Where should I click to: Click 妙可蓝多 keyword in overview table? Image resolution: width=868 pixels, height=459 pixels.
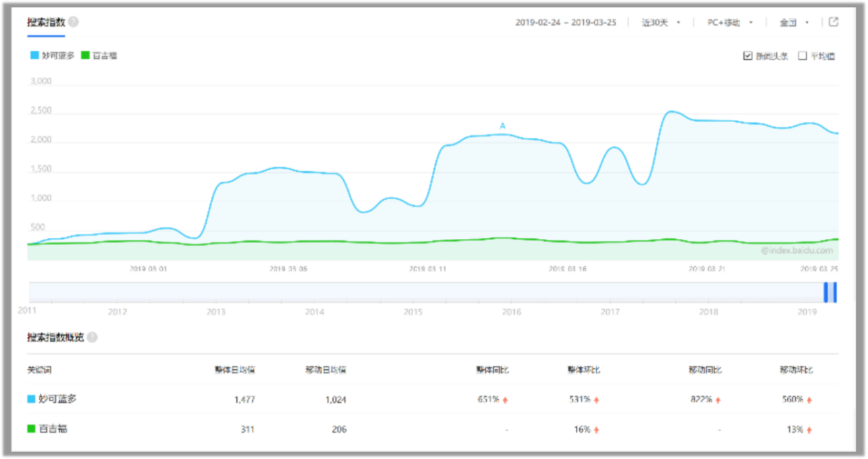(x=58, y=399)
